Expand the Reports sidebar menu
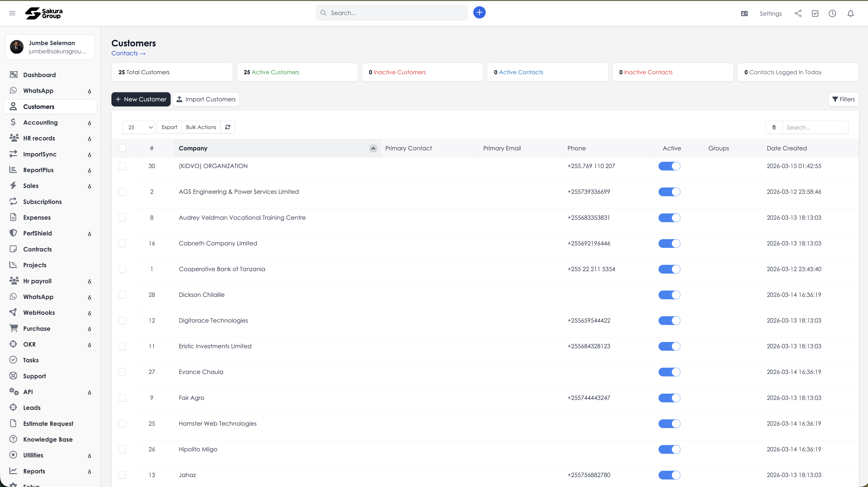Image resolution: width=868 pixels, height=487 pixels. click(50, 471)
